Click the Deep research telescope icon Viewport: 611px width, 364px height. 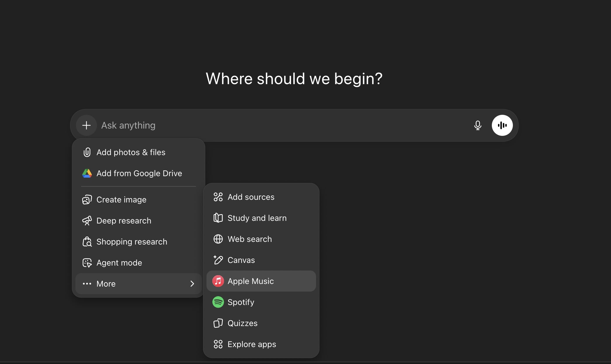(86, 221)
